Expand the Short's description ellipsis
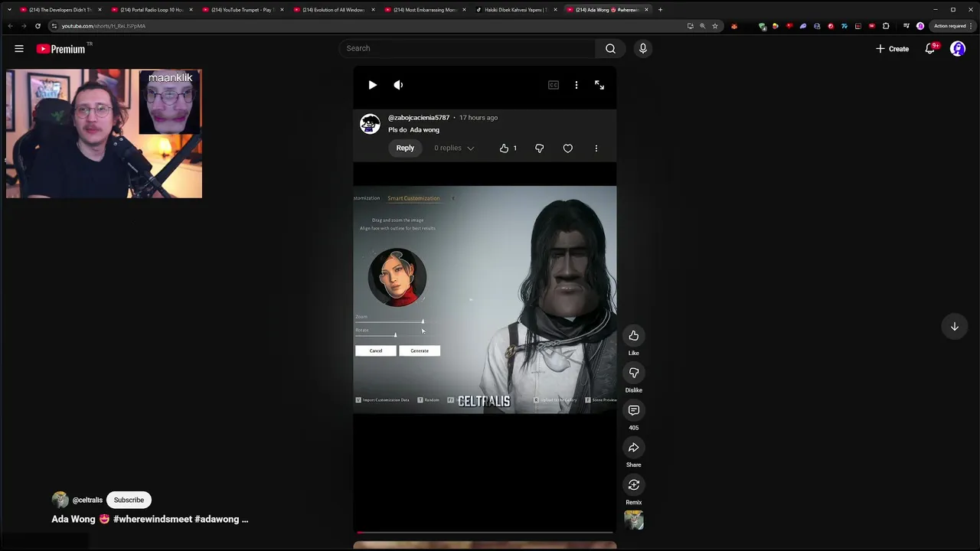This screenshot has width=980, height=551. point(244,519)
